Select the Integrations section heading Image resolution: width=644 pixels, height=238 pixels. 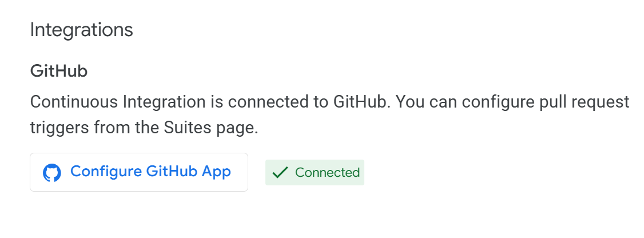81,30
